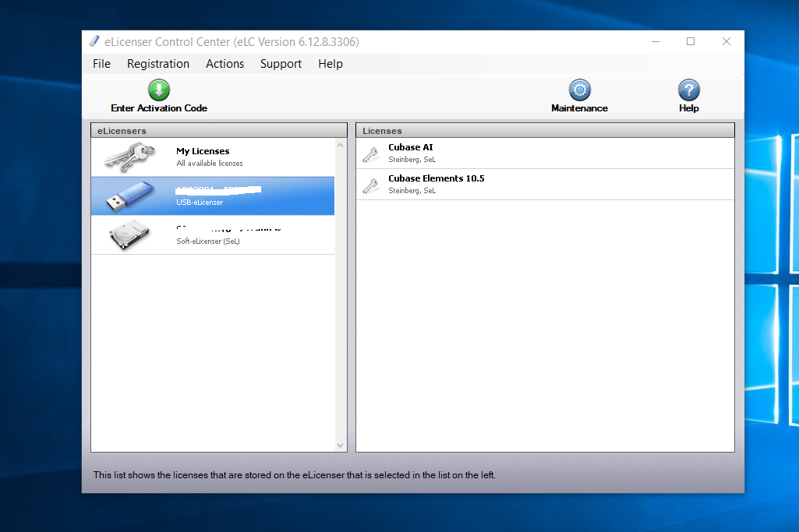Open the Support menu

(x=281, y=64)
